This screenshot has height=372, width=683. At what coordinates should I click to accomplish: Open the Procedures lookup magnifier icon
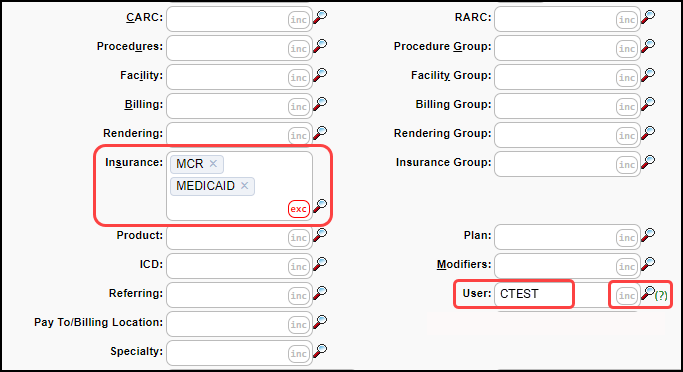tap(320, 46)
